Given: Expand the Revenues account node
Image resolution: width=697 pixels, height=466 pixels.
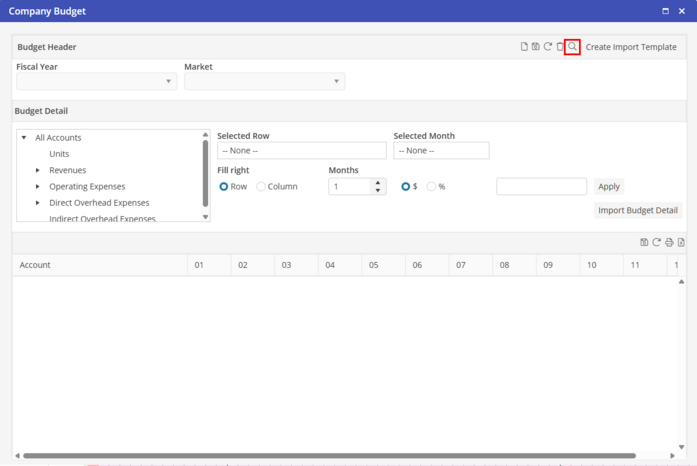Looking at the screenshot, I should pos(38,171).
